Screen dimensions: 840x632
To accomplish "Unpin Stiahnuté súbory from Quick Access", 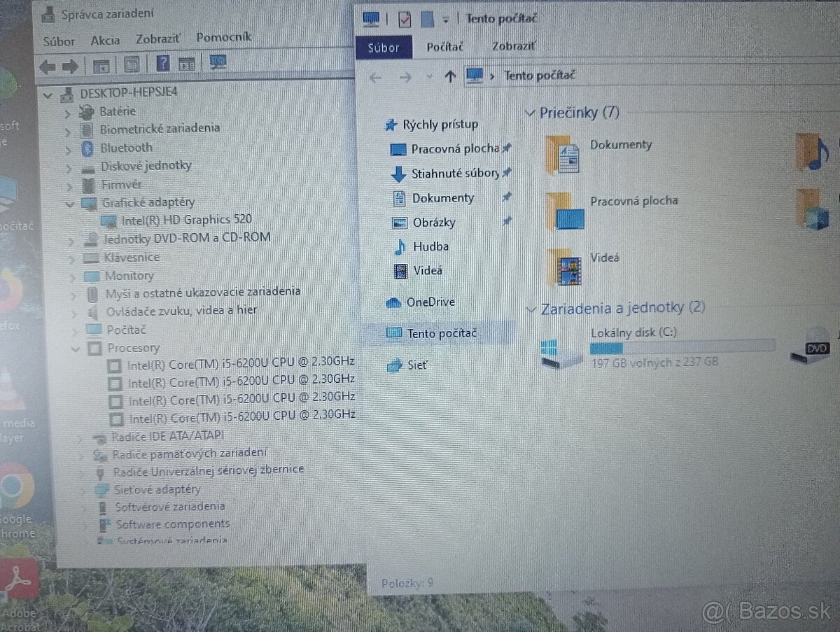I will point(507,174).
